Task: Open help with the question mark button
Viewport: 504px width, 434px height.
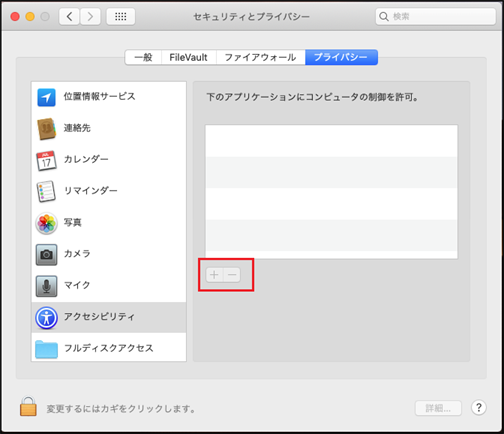Action: (479, 407)
